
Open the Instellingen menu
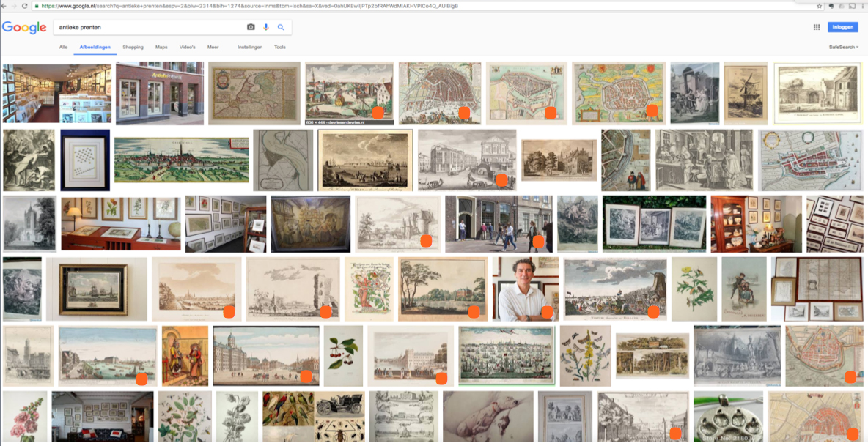pos(250,48)
